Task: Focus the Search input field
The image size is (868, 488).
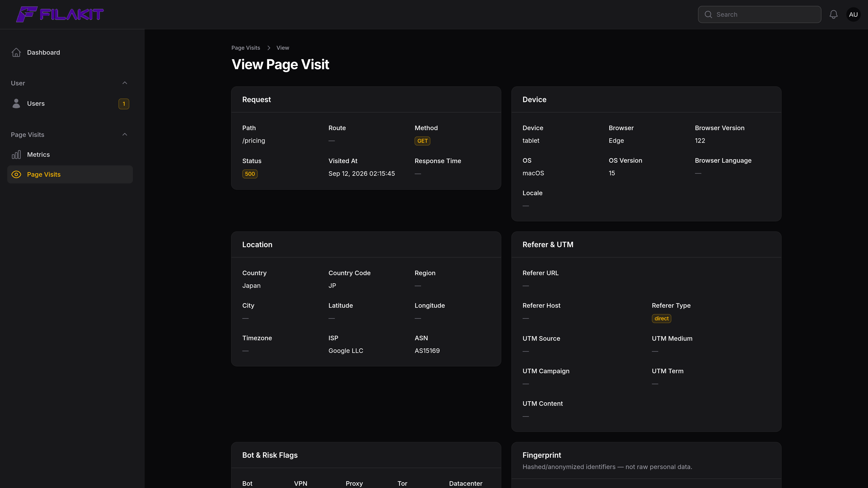Action: click(759, 14)
